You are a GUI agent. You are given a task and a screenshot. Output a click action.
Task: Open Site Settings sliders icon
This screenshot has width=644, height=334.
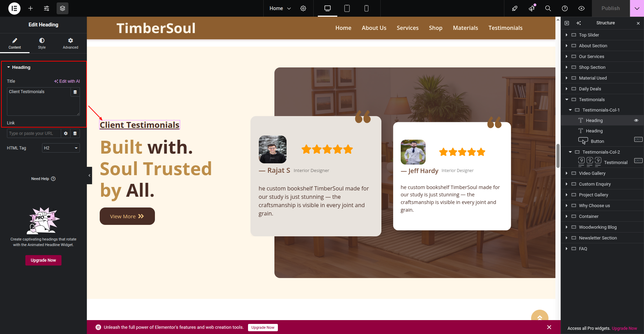[x=47, y=8]
